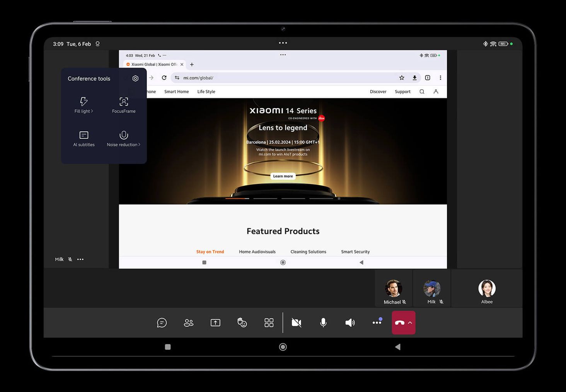Open the participants list icon
Screen dimensions: 566x392
pos(189,323)
